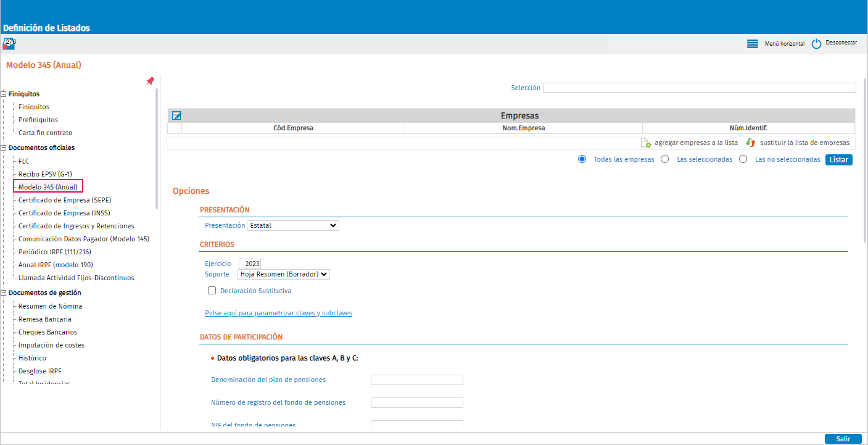Viewport: 868px width, 445px height.
Task: Select the Las seleccionadas radio option
Action: click(x=665, y=159)
